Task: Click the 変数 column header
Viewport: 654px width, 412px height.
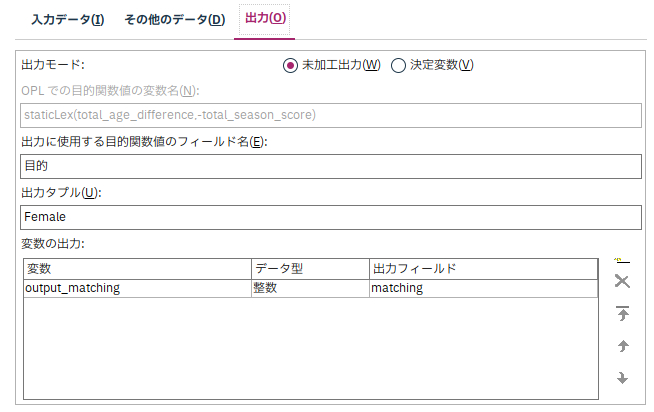Action: coord(137,269)
